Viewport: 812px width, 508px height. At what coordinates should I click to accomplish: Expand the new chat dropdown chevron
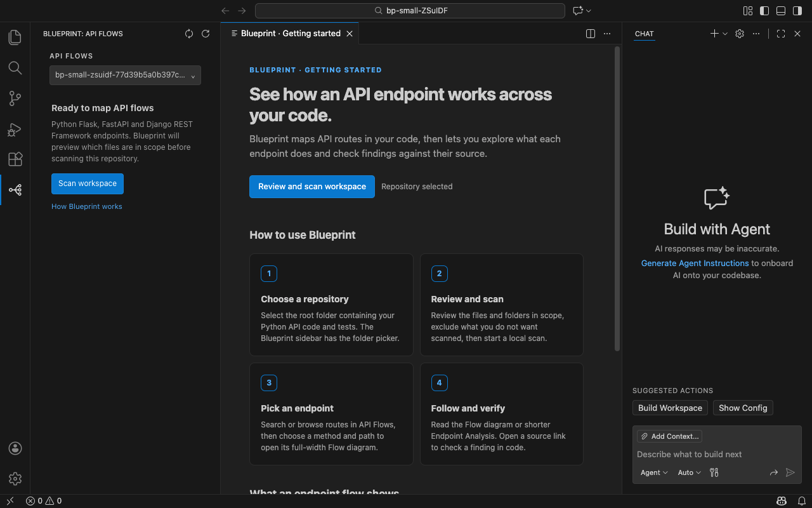725,34
